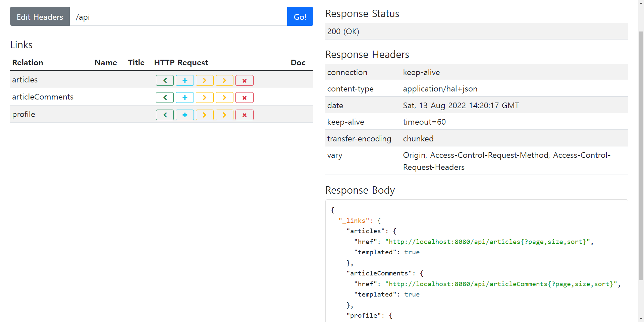The width and height of the screenshot is (644, 322).
Task: Click the GET button for articleComments
Action: 165,98
